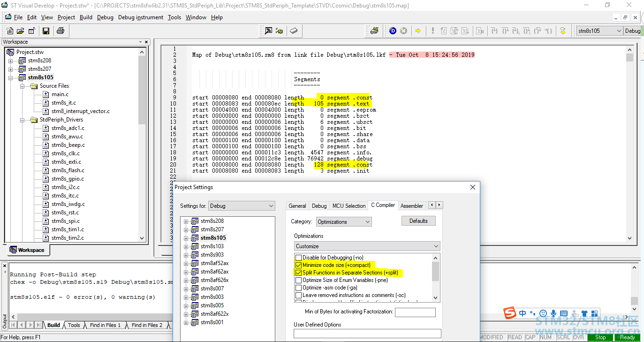The width and height of the screenshot is (644, 342).
Task: Click the Close Workspace icon in toolbar
Action: pyautogui.click(x=31, y=31)
